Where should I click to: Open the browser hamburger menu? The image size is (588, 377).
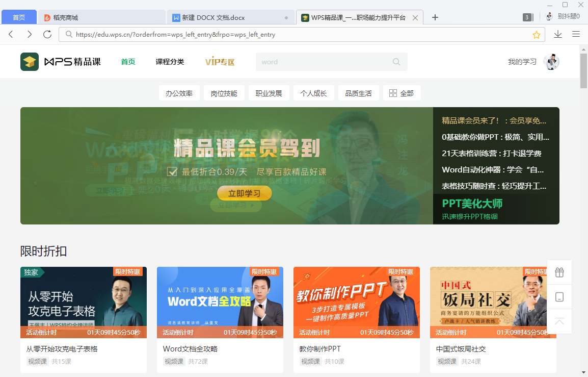[576, 34]
